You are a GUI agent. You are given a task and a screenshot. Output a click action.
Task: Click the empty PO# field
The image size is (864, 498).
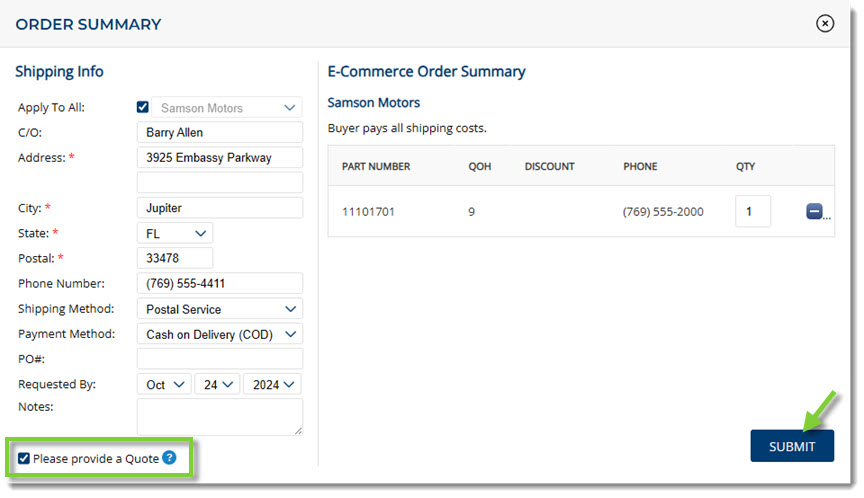[220, 359]
